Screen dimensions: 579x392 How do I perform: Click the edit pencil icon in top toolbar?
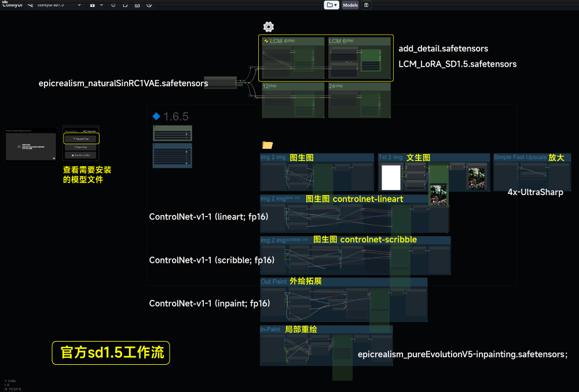tap(125, 5)
